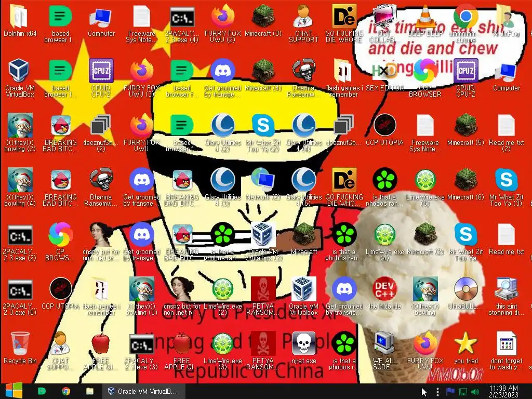Open File Explorer from the taskbar
Viewport: 532px width, 399px height.
(x=89, y=391)
